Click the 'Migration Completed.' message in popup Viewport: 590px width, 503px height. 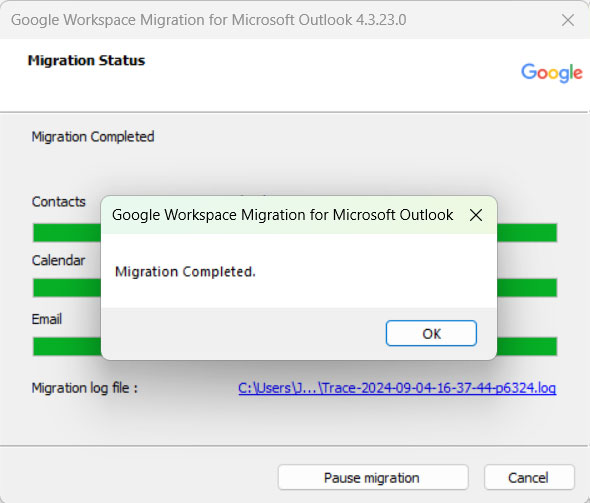tap(185, 272)
